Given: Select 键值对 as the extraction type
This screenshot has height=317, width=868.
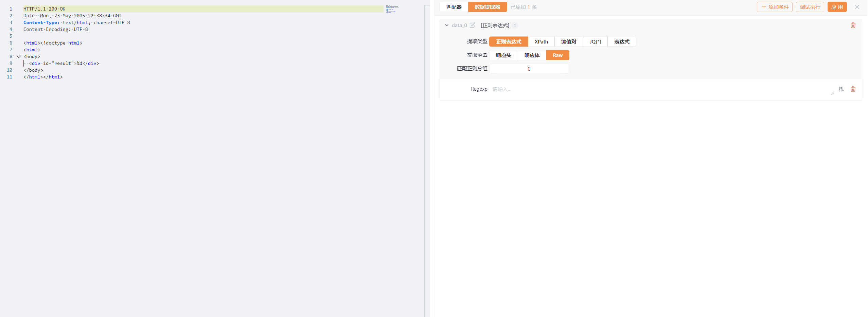Looking at the screenshot, I should click(568, 41).
